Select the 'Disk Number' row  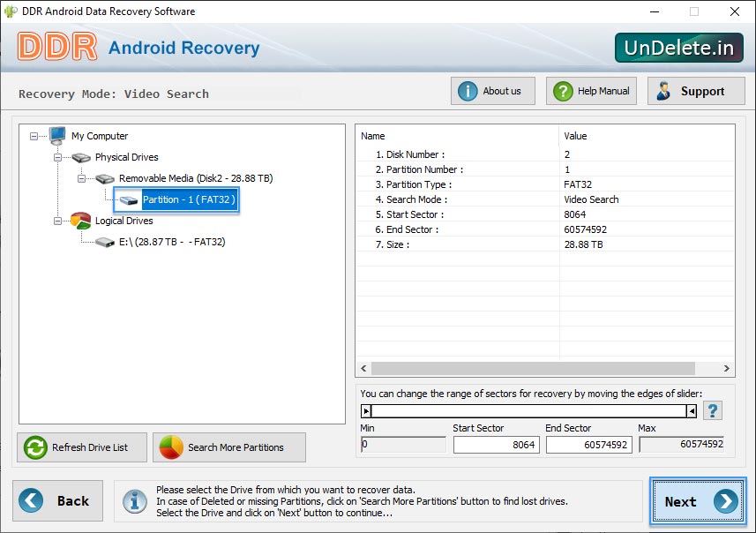tap(545, 154)
